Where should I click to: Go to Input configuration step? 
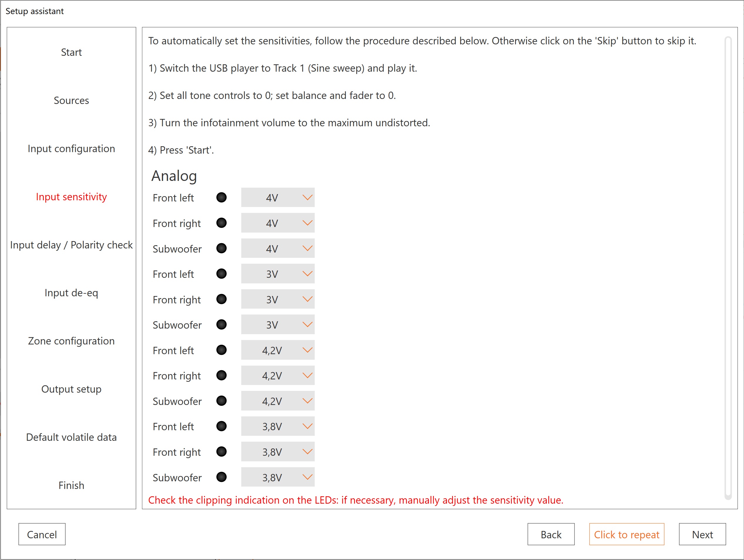click(x=71, y=149)
